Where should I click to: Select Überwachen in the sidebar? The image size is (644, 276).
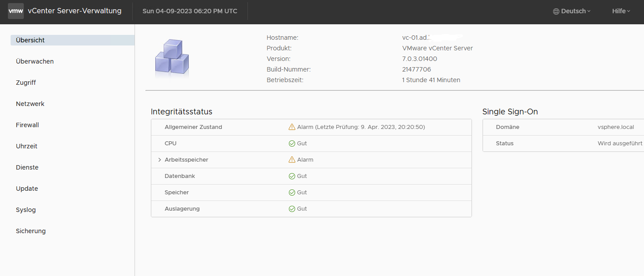[x=35, y=61]
